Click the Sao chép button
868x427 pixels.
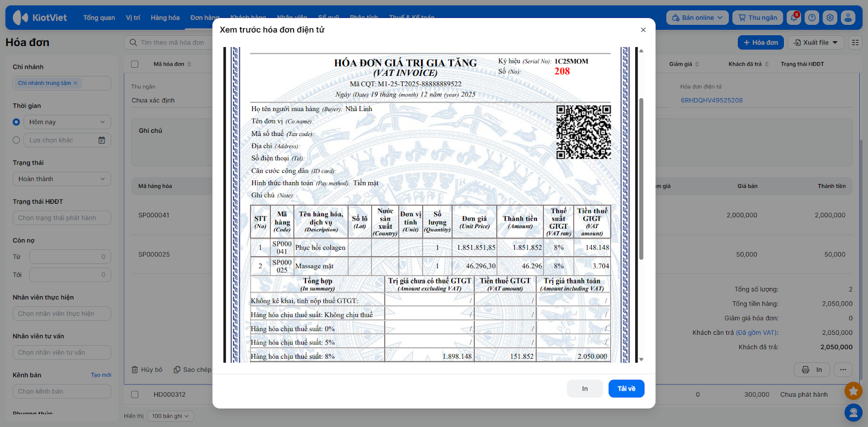tap(193, 370)
